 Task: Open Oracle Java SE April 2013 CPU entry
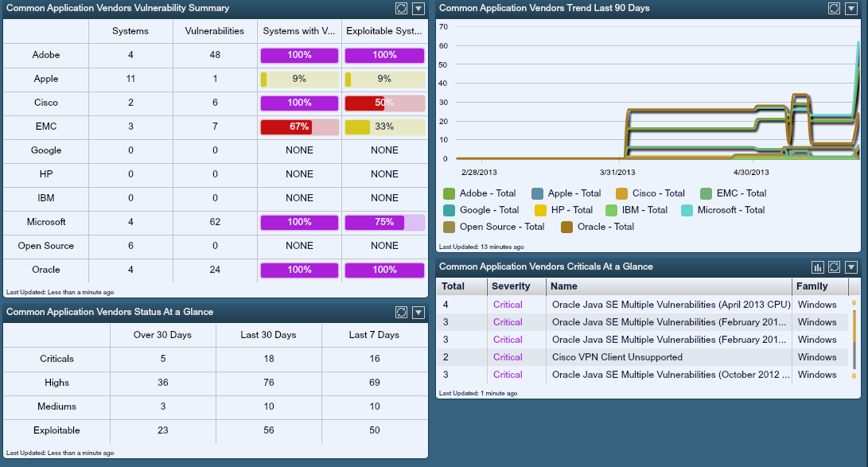(671, 305)
